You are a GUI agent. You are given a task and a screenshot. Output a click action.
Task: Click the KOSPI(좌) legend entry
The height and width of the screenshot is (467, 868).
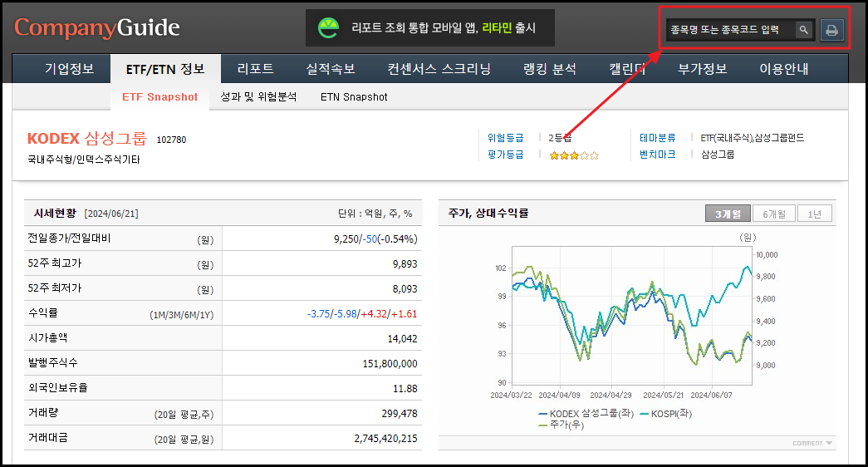click(666, 414)
